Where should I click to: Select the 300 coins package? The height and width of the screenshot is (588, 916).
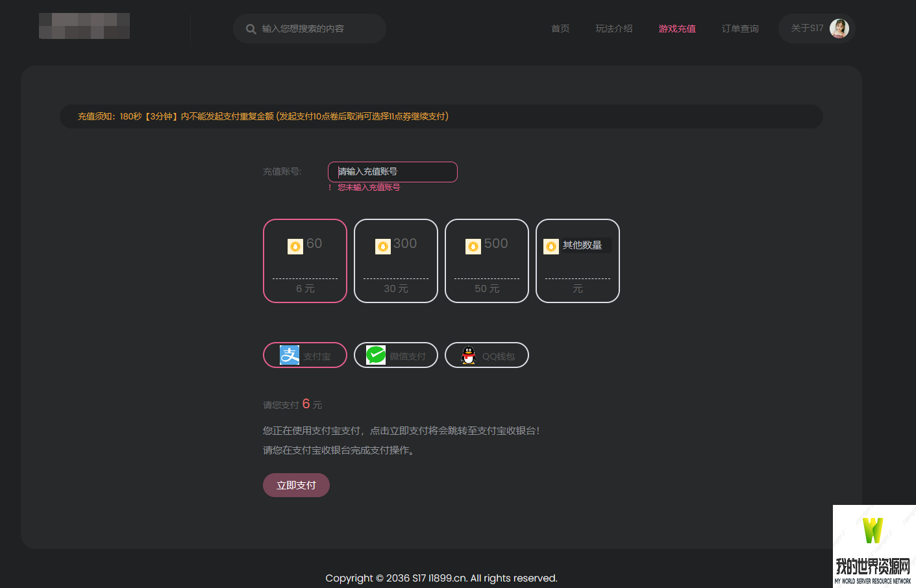pos(396,261)
